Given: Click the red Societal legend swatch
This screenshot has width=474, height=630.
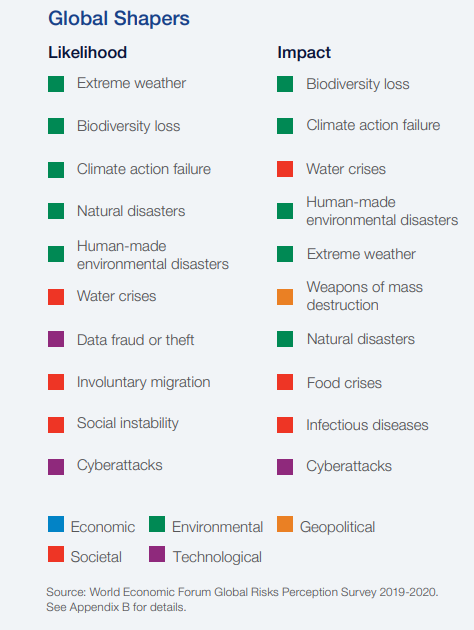Looking at the screenshot, I should coord(56,554).
